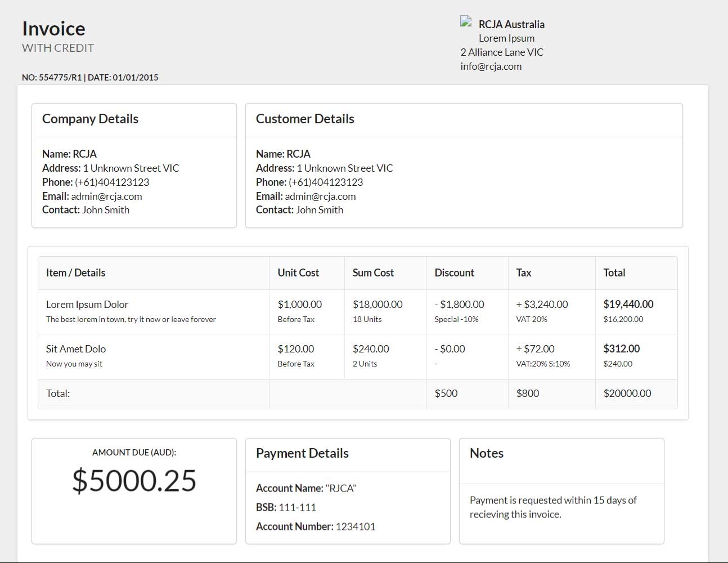The image size is (728, 563).
Task: Click the RCJA Australia logo image
Action: (465, 21)
